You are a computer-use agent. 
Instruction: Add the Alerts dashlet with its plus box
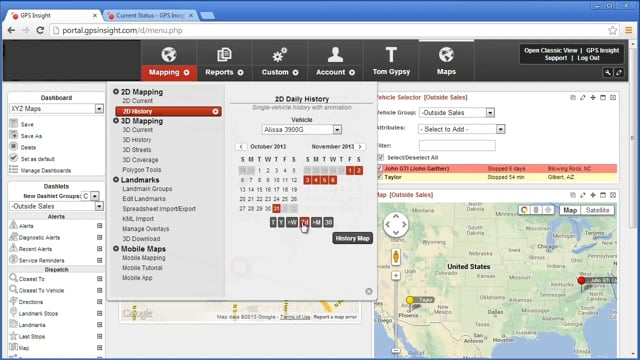pos(100,226)
